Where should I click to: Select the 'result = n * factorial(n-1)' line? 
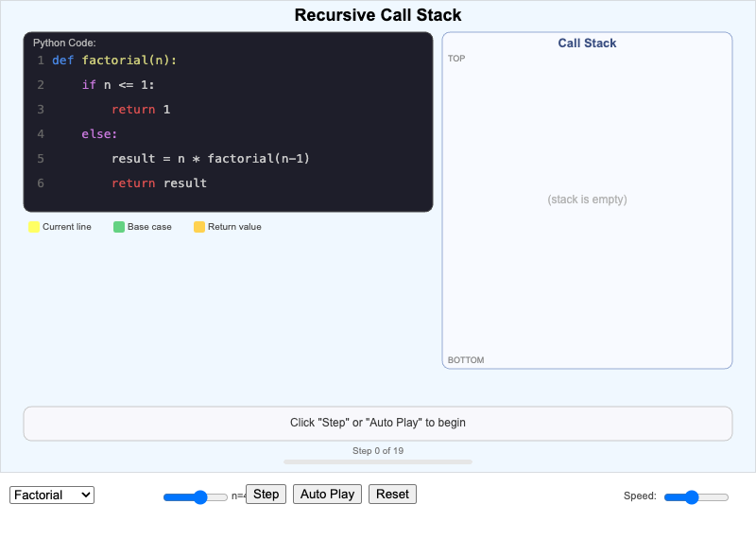210,159
